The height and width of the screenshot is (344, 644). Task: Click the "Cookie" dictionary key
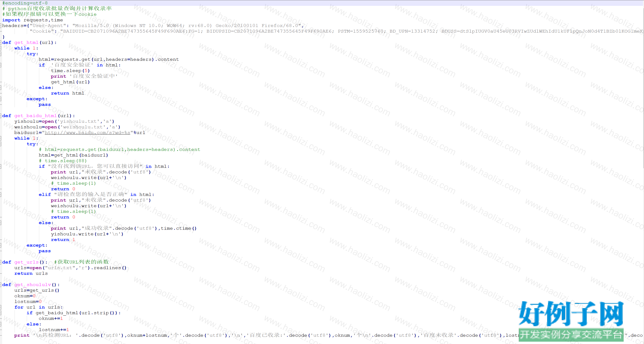(x=43, y=31)
